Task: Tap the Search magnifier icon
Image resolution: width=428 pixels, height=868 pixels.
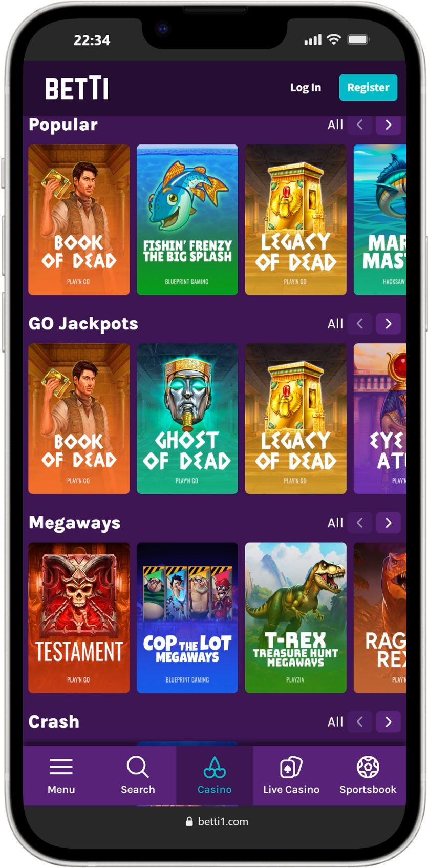Action: coord(138,767)
